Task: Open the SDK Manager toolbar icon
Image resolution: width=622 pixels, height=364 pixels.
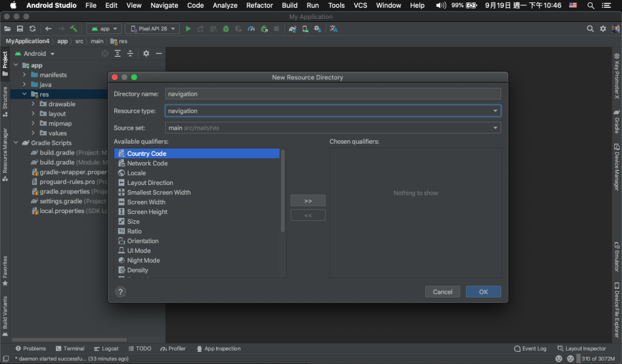Action: coord(318,29)
